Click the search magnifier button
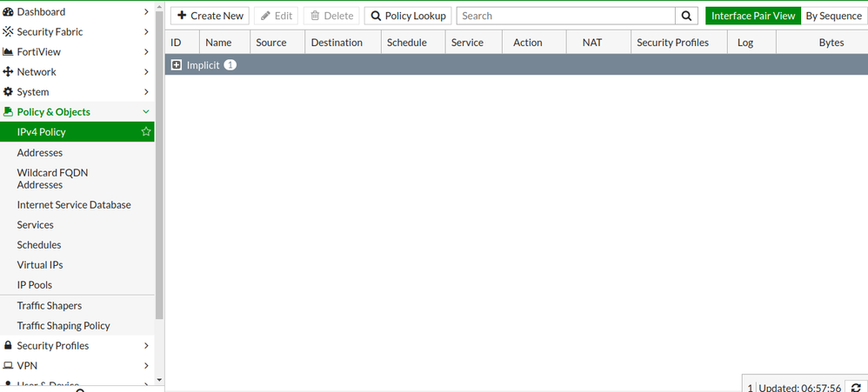868x392 pixels. [x=686, y=16]
